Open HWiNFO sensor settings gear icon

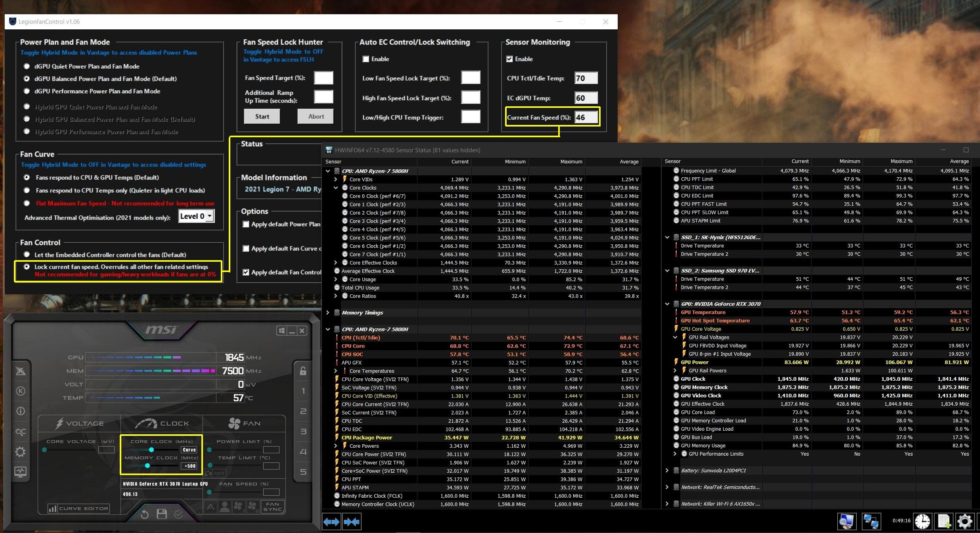pyautogui.click(x=965, y=521)
